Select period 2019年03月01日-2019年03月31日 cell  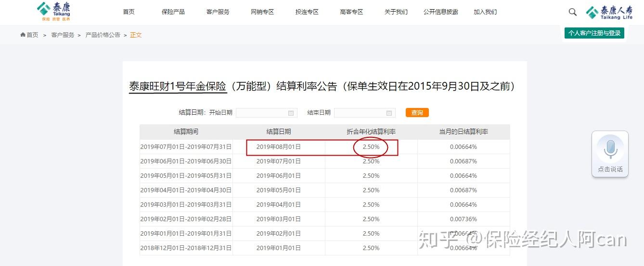(x=186, y=205)
